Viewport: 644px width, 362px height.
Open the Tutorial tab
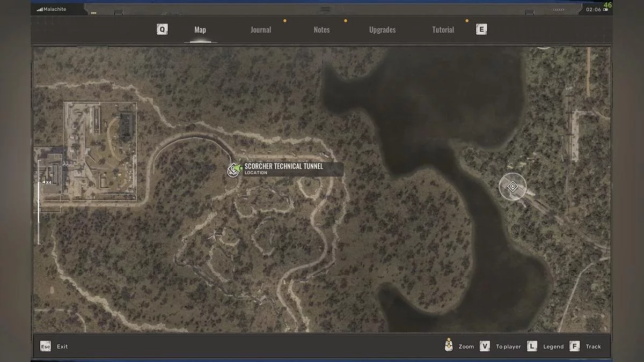(x=443, y=30)
